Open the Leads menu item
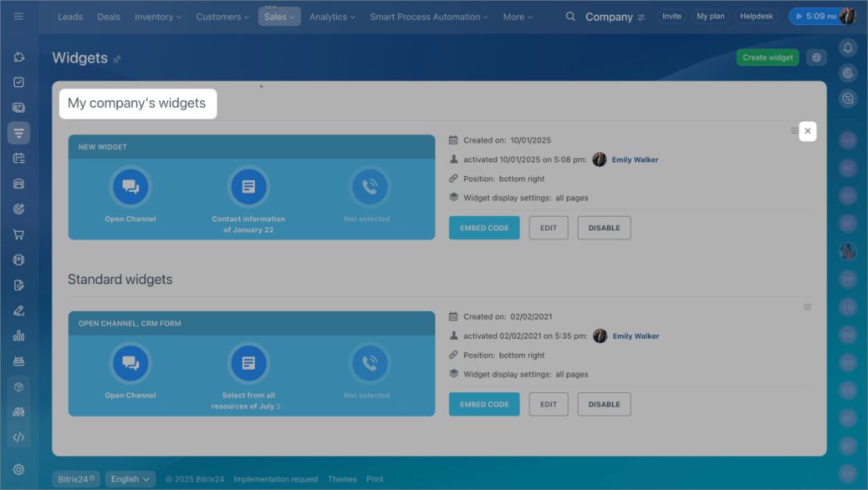The width and height of the screenshot is (868, 490). tap(70, 16)
